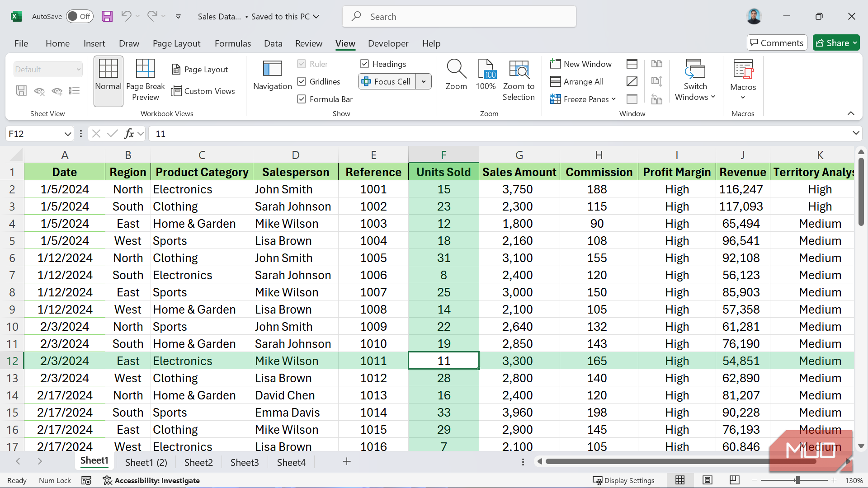The width and height of the screenshot is (868, 488).
Task: Open the Name Box dropdown
Action: 67,134
